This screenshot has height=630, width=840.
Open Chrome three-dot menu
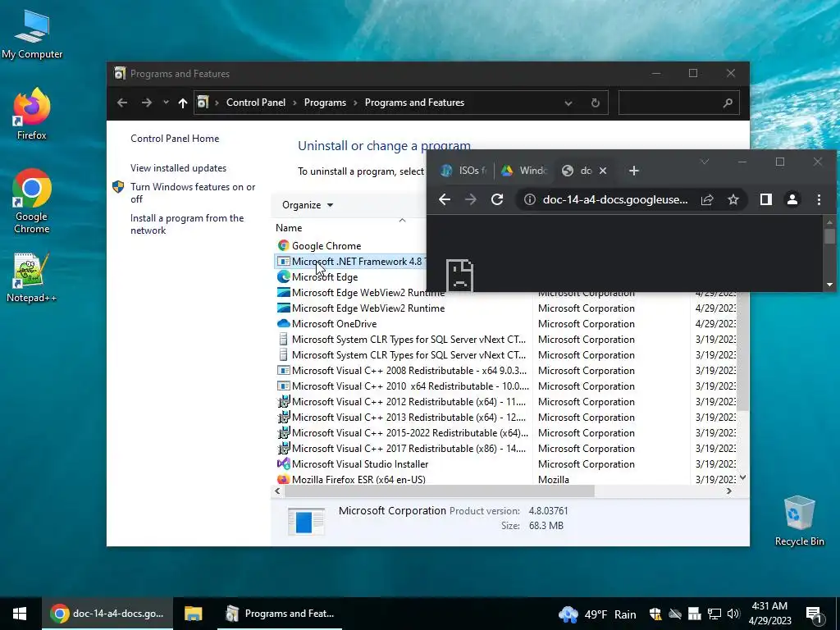[x=819, y=199]
